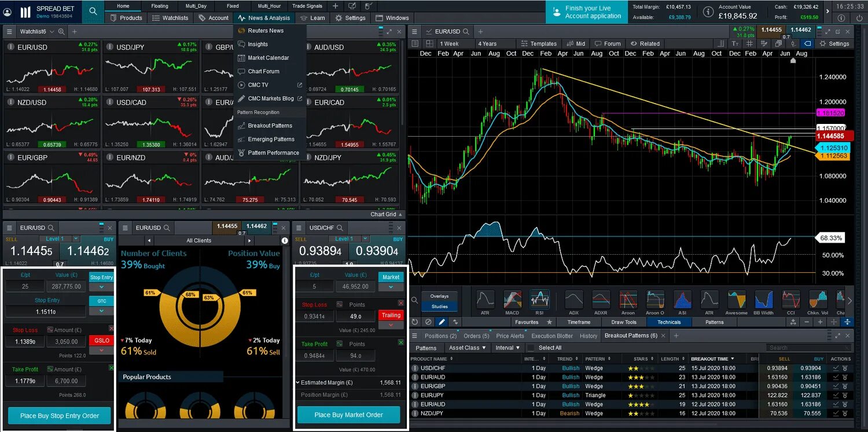Select the BB Width study icon
The width and height of the screenshot is (868, 432).
(x=764, y=301)
